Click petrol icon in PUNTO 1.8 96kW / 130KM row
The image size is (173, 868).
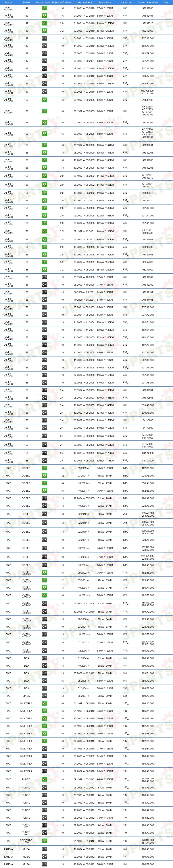(x=44, y=779)
